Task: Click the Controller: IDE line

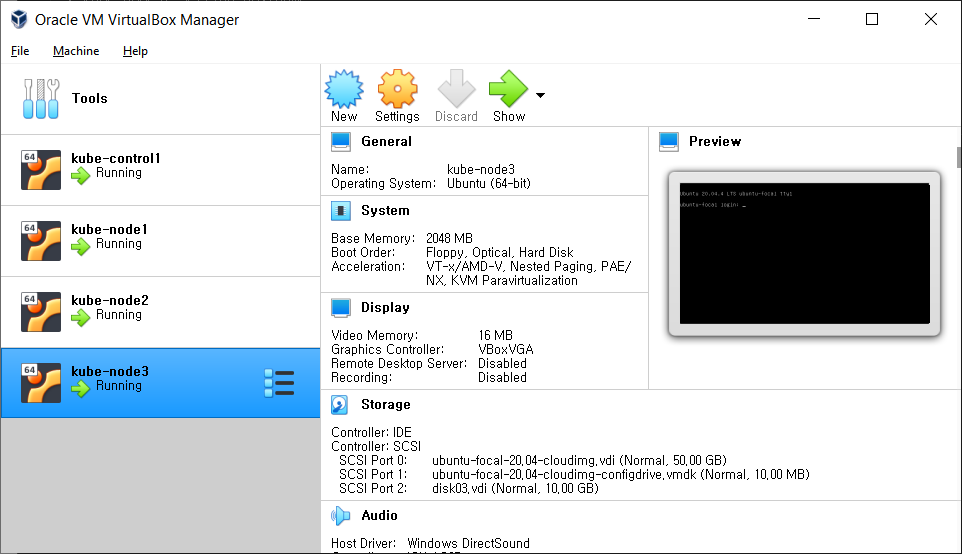Action: point(371,432)
